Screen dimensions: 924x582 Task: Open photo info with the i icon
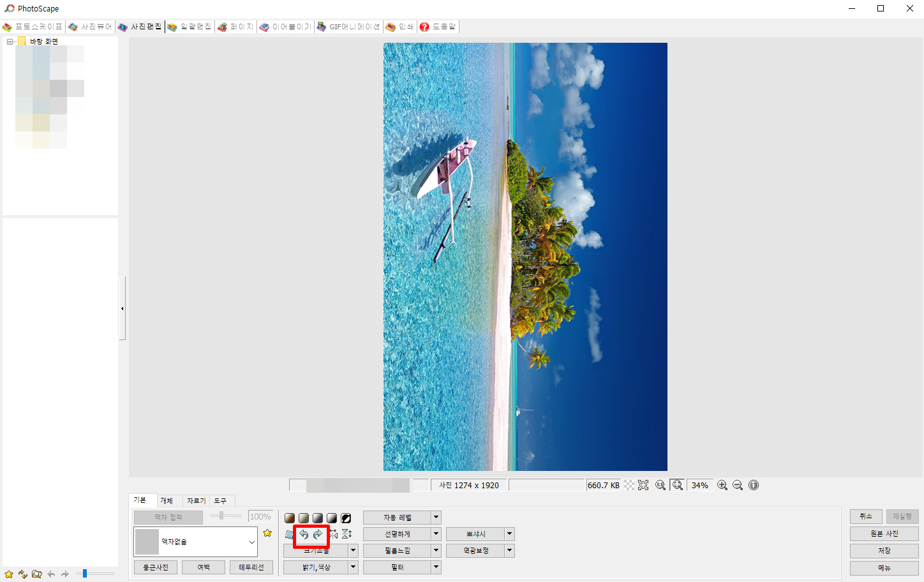point(754,485)
